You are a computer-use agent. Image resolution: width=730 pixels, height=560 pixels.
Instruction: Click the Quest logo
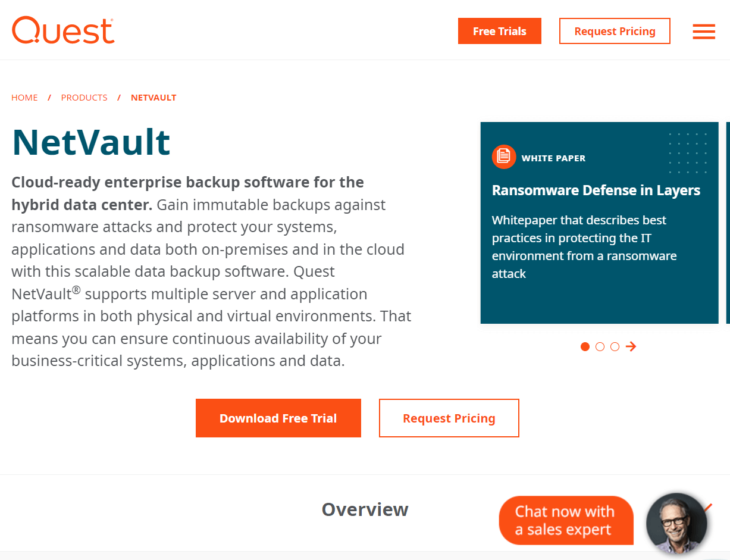pyautogui.click(x=63, y=30)
